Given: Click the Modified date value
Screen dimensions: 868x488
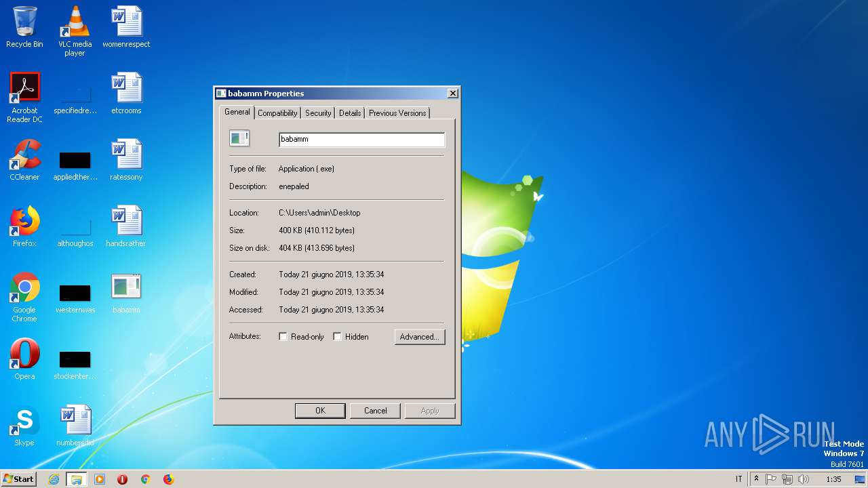Looking at the screenshot, I should 332,292.
